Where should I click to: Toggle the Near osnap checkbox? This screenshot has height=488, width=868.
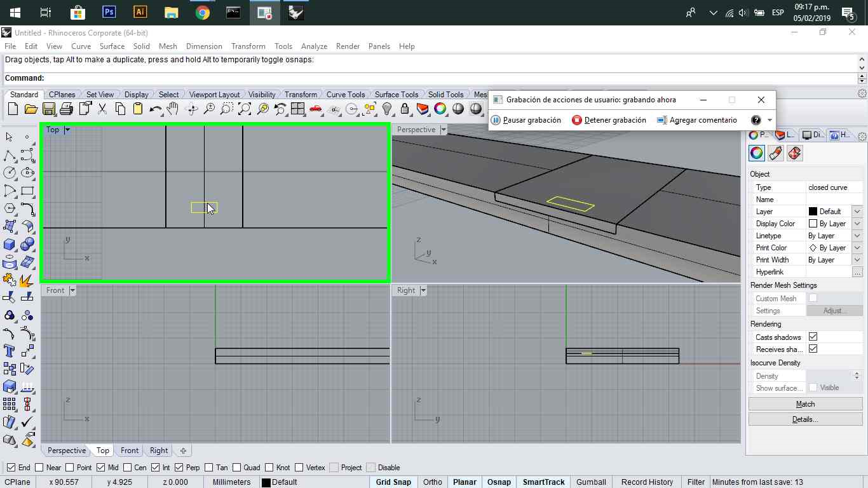tap(39, 468)
